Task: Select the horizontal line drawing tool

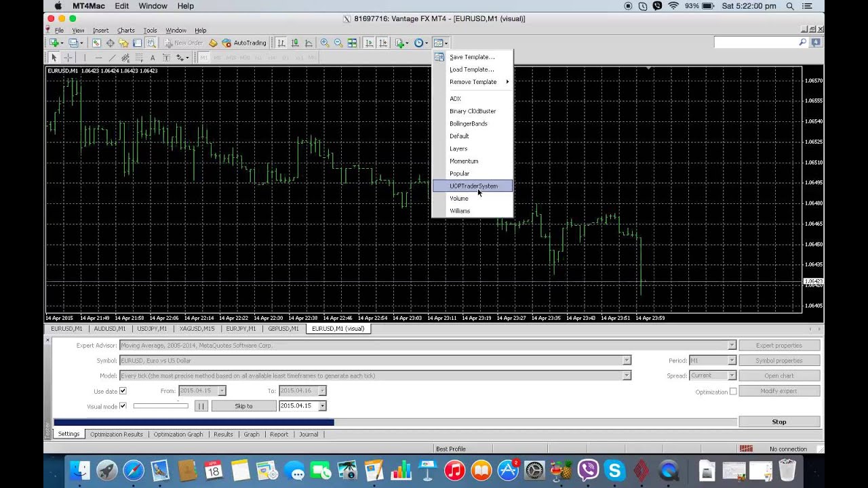Action: coord(98,58)
